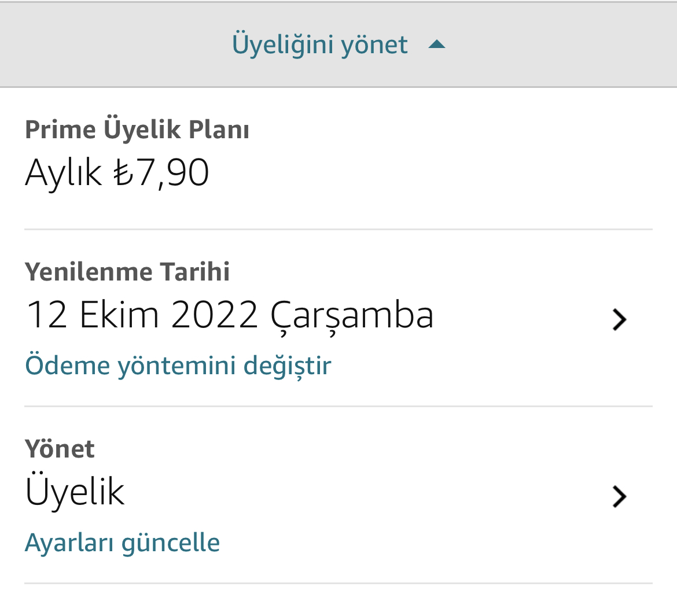Tap the word Aylık in the plan row

pyautogui.click(x=64, y=172)
